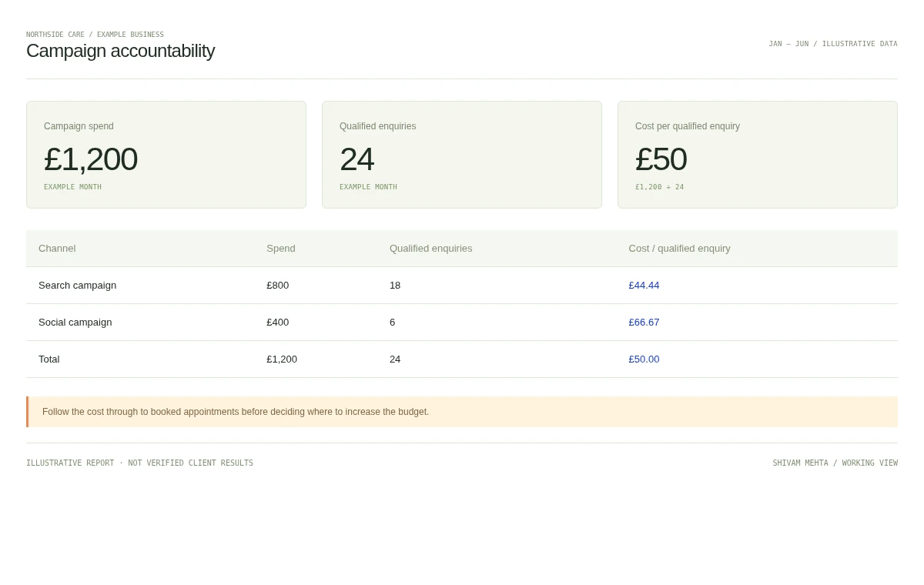Click the £800 spend cell
This screenshot has height=585, width=924.
coord(278,286)
